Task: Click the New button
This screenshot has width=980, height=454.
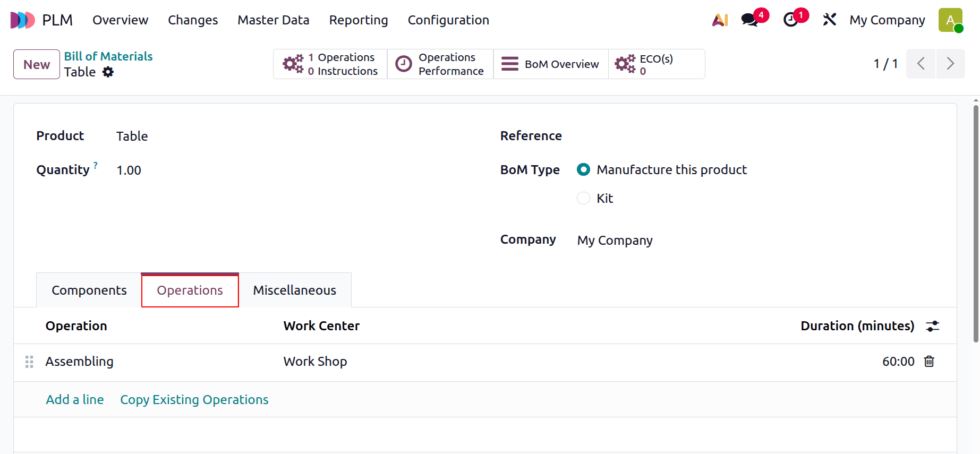Action: (x=37, y=64)
